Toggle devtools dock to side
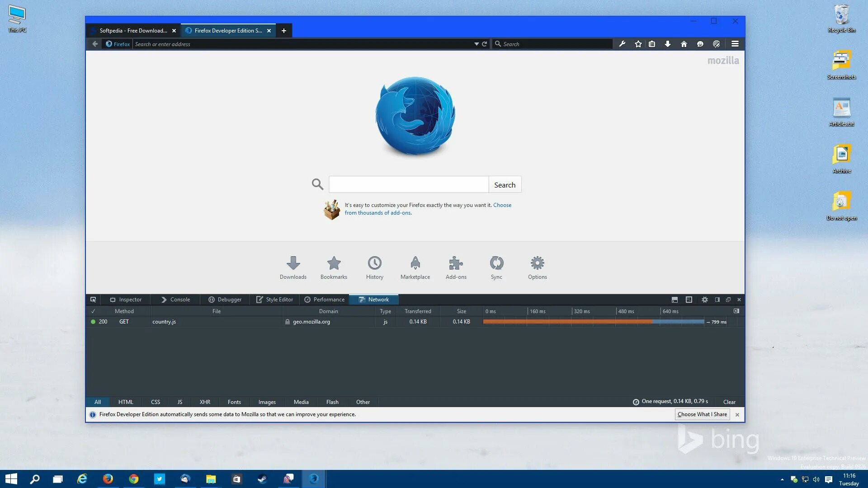This screenshot has height=488, width=868. point(717,300)
